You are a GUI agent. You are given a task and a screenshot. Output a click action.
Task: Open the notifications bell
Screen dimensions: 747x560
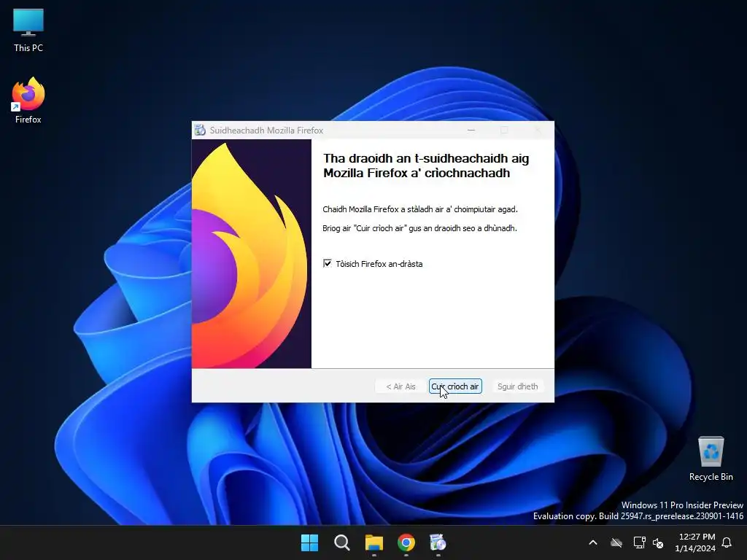tap(727, 542)
